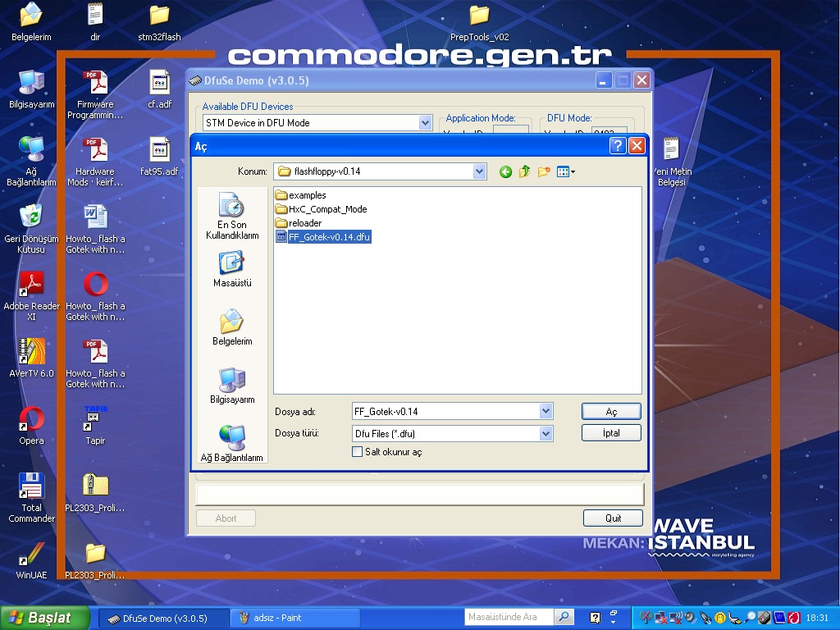The width and height of the screenshot is (840, 630).
Task: Enable the Salt okunur aç checkbox
Action: click(x=357, y=452)
